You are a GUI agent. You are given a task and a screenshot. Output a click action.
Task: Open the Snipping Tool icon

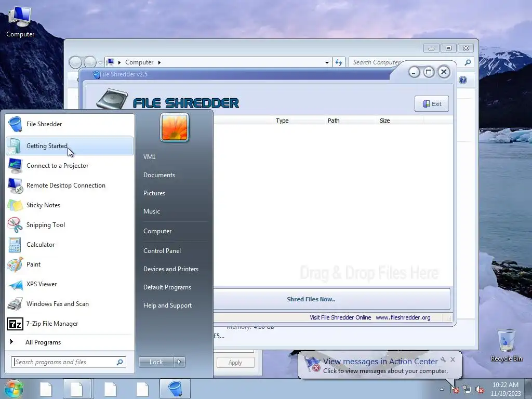pyautogui.click(x=15, y=225)
